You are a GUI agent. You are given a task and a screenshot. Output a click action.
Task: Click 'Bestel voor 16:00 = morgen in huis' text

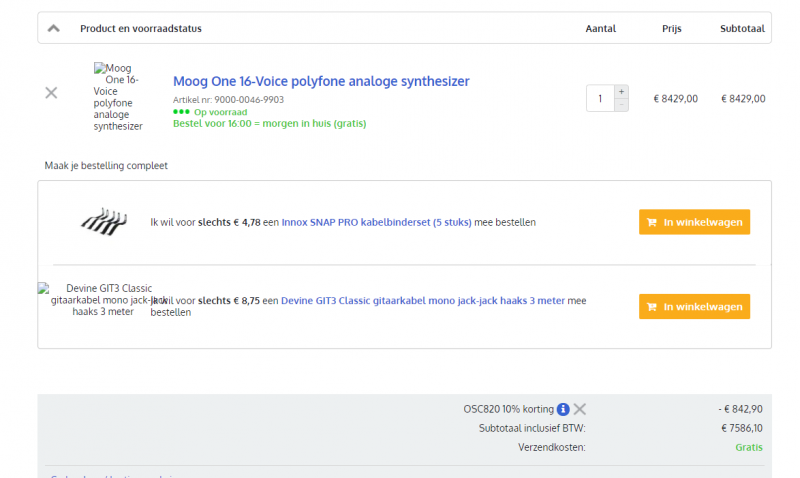[269, 123]
